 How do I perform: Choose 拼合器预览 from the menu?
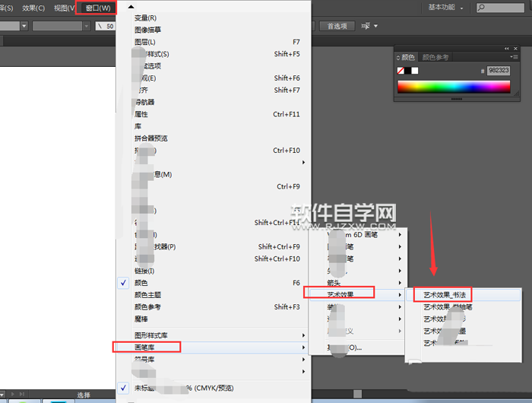click(213, 138)
